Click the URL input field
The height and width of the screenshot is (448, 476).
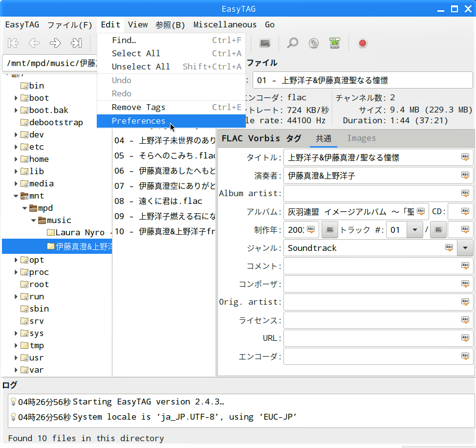378,338
